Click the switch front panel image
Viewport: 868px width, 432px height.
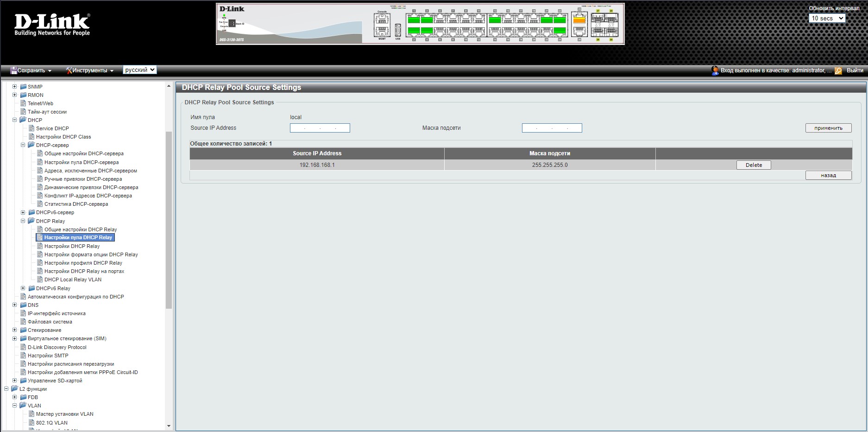(420, 24)
